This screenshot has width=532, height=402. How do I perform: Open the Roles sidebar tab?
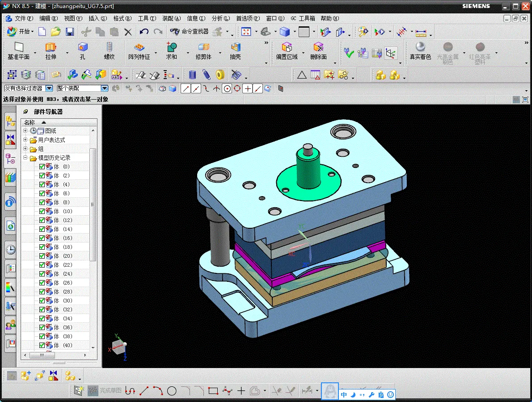click(x=11, y=325)
